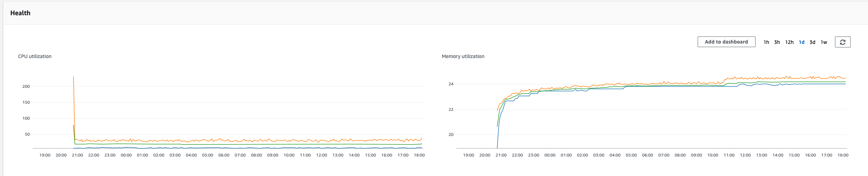
Task: Click the refresh icon button
Action: (x=842, y=42)
